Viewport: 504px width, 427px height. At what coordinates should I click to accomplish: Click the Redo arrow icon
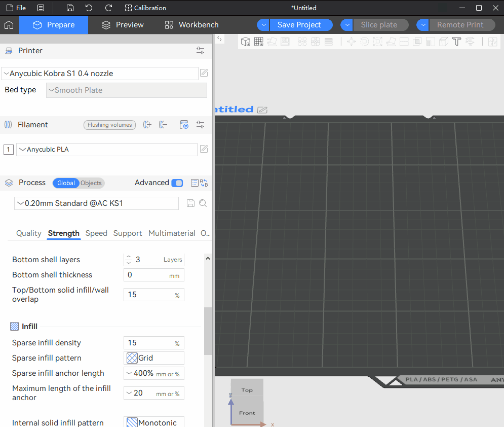pos(108,8)
